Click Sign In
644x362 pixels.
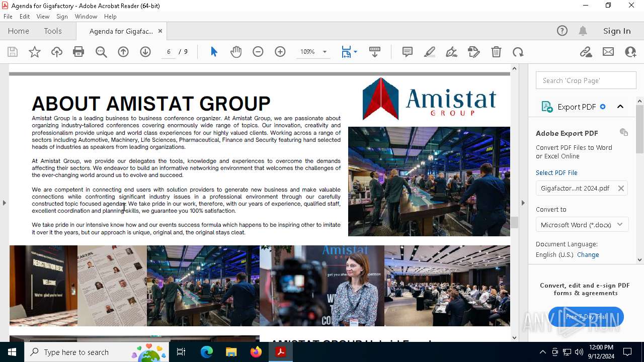click(617, 31)
